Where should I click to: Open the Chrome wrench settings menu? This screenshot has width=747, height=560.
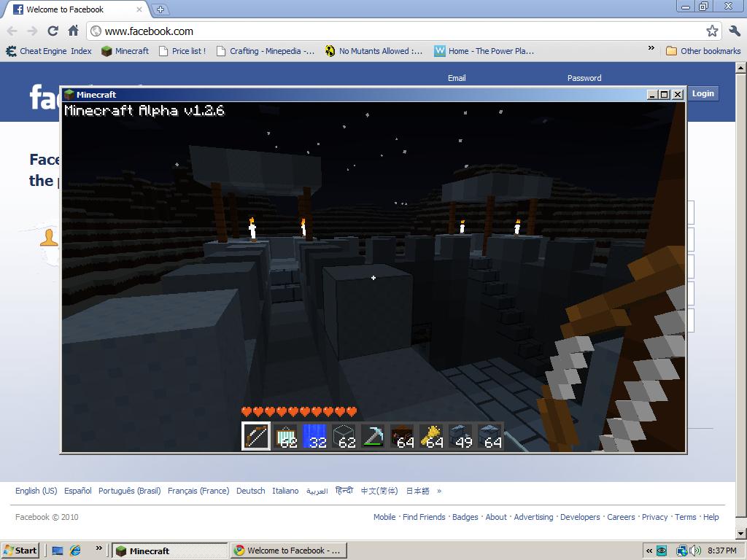coord(734,31)
